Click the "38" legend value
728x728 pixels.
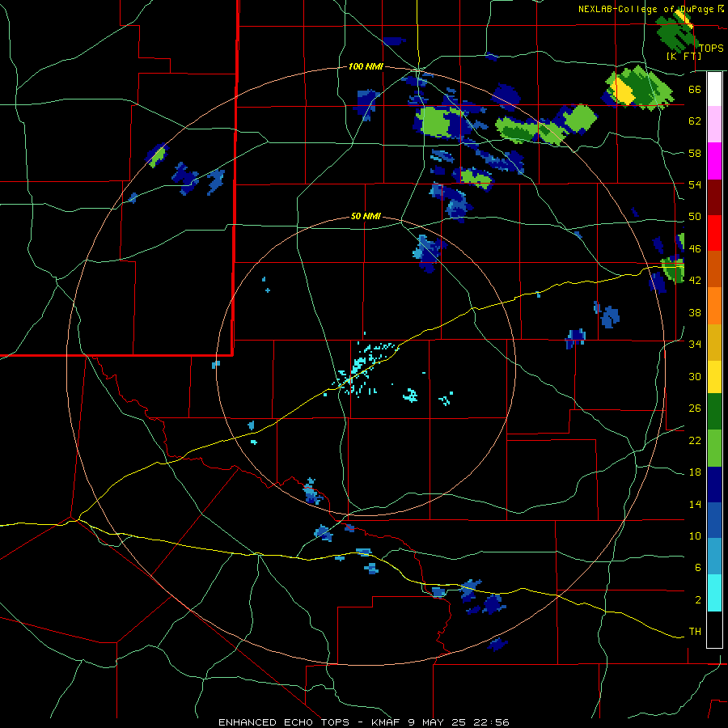coord(695,312)
